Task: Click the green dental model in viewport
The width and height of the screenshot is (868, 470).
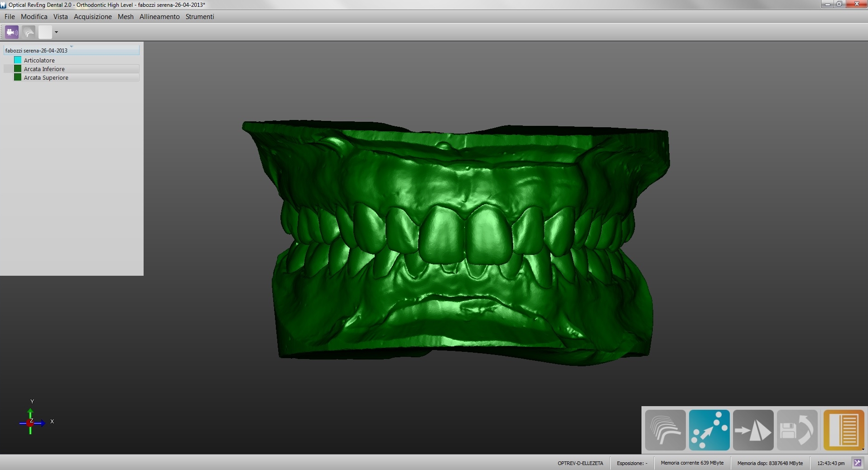Action: tap(455, 242)
